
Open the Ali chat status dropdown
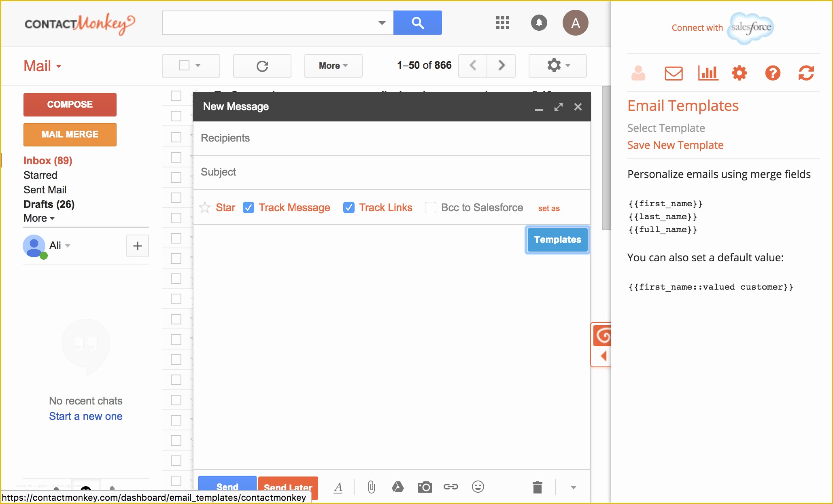click(x=68, y=246)
